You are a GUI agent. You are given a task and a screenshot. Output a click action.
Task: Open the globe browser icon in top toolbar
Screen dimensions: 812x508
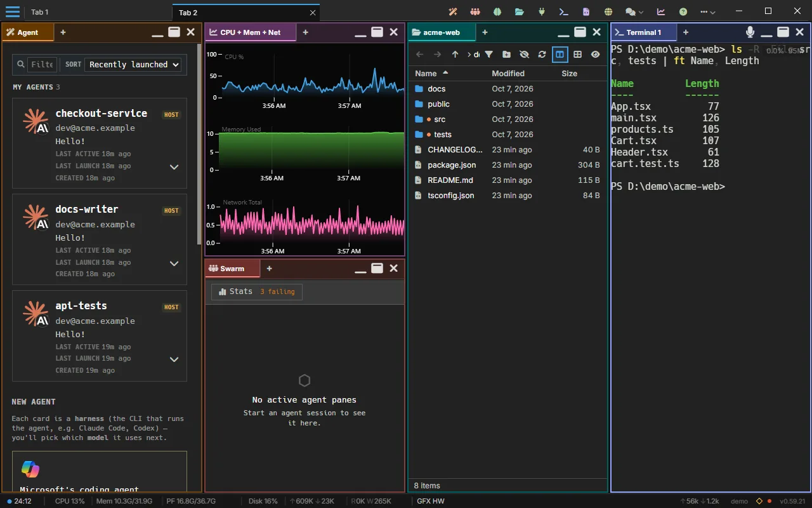608,11
